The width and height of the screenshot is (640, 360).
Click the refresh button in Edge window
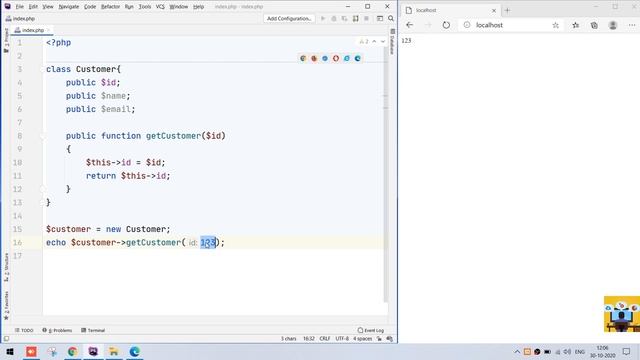pyautogui.click(x=446, y=25)
